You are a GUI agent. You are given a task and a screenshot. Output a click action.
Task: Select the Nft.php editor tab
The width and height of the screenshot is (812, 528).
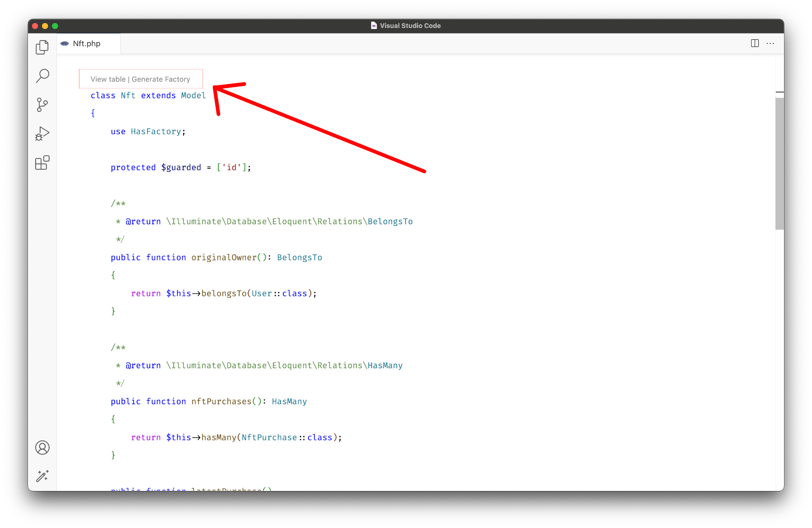point(88,44)
